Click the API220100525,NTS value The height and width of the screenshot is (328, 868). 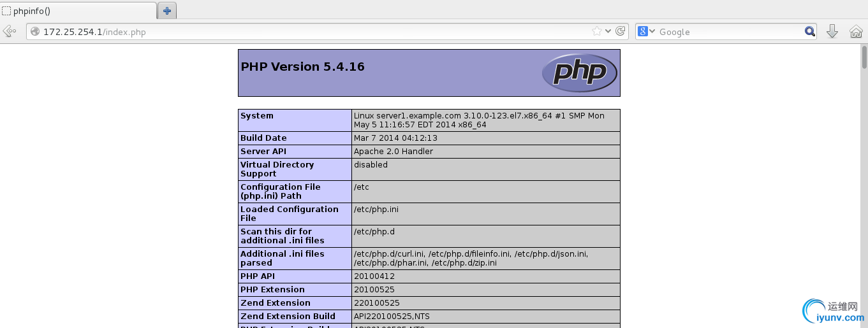pos(392,317)
